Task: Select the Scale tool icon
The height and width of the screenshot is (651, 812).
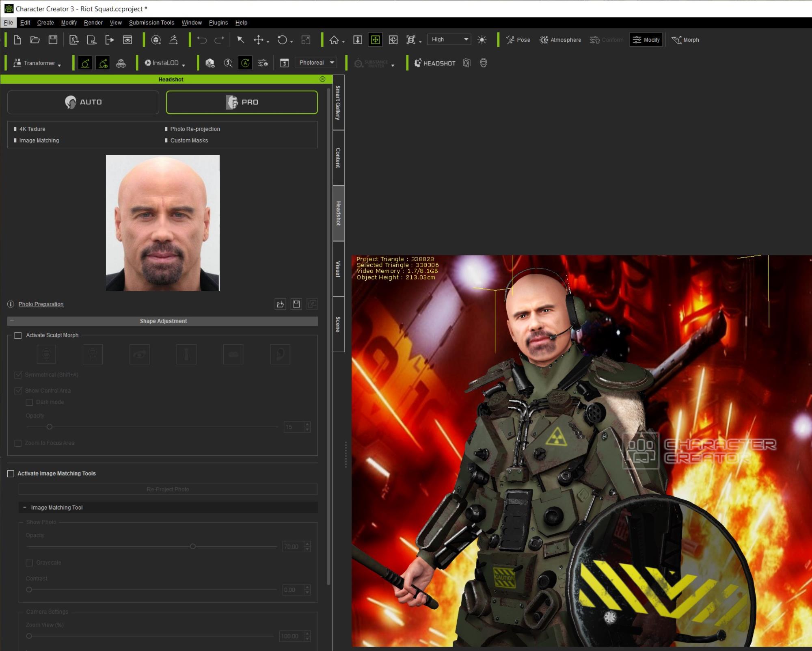Action: 306,40
